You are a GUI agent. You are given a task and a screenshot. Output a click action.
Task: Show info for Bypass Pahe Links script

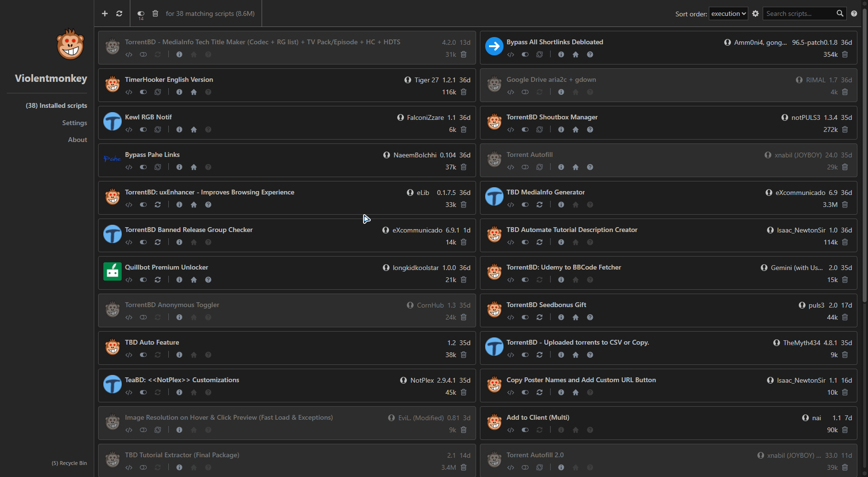(179, 167)
